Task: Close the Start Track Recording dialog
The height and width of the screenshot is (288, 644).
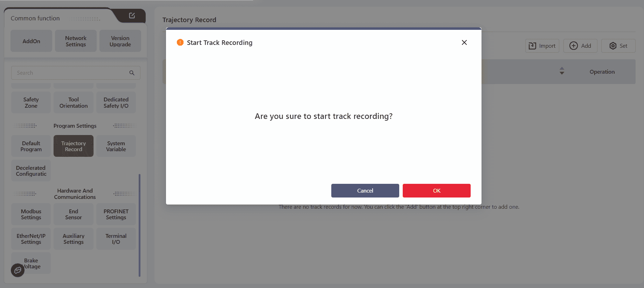Action: click(464, 42)
